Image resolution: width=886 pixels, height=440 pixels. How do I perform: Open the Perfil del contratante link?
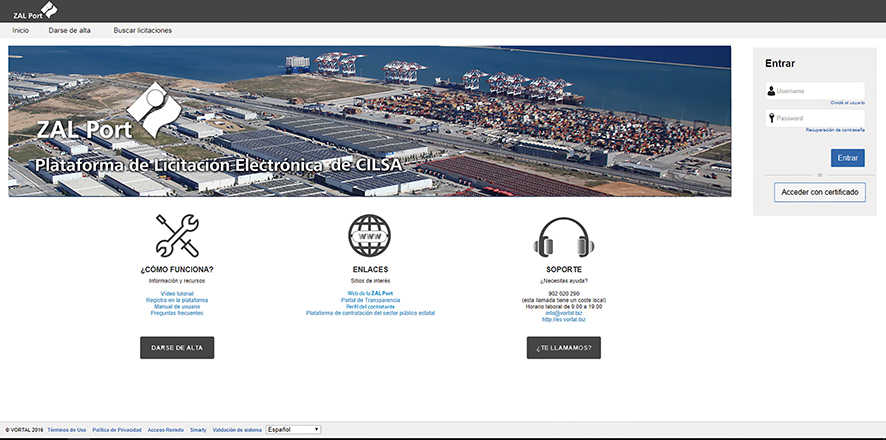pos(370,306)
